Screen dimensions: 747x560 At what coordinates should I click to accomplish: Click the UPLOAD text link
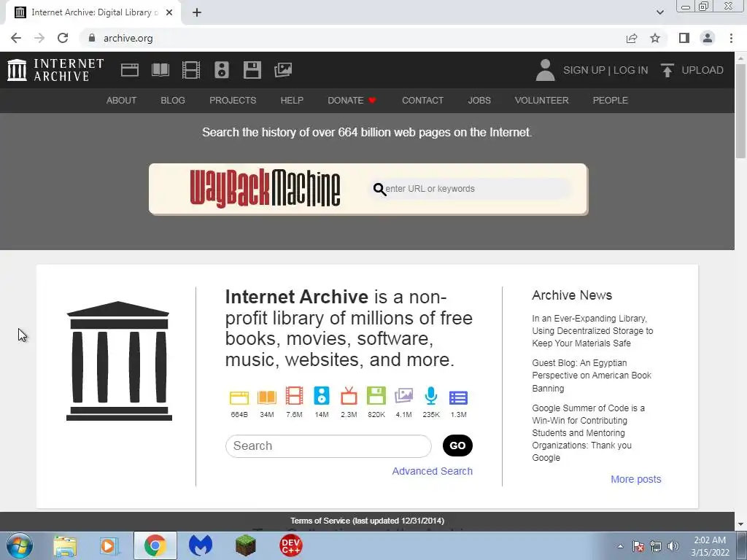pos(703,70)
